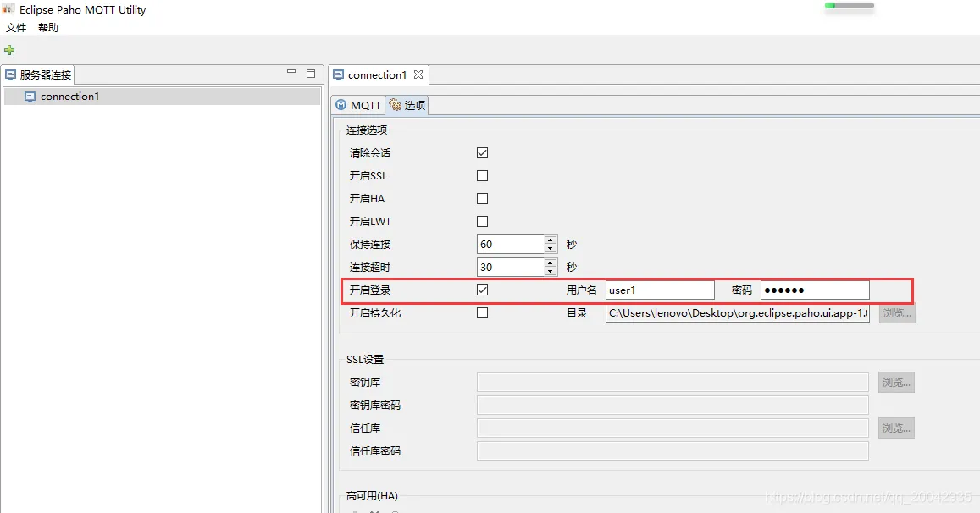Enable the 开启SSL checkbox
This screenshot has width=980, height=513.
pos(483,175)
